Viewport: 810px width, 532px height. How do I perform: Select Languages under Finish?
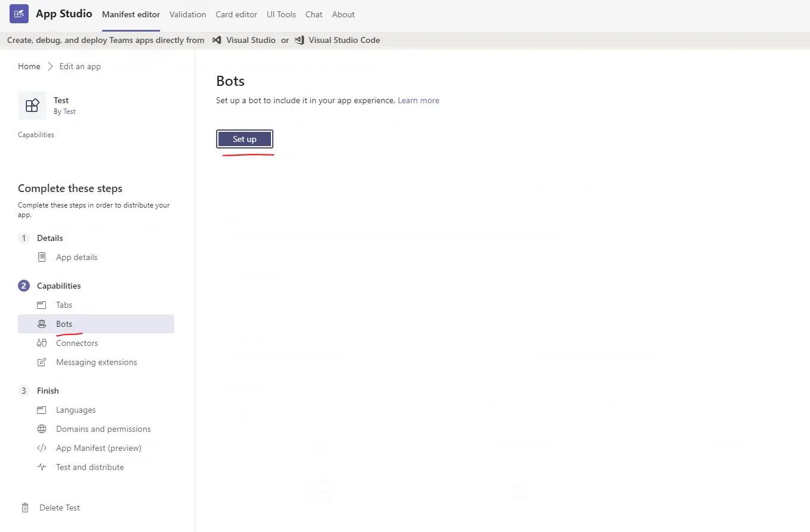tap(96, 410)
